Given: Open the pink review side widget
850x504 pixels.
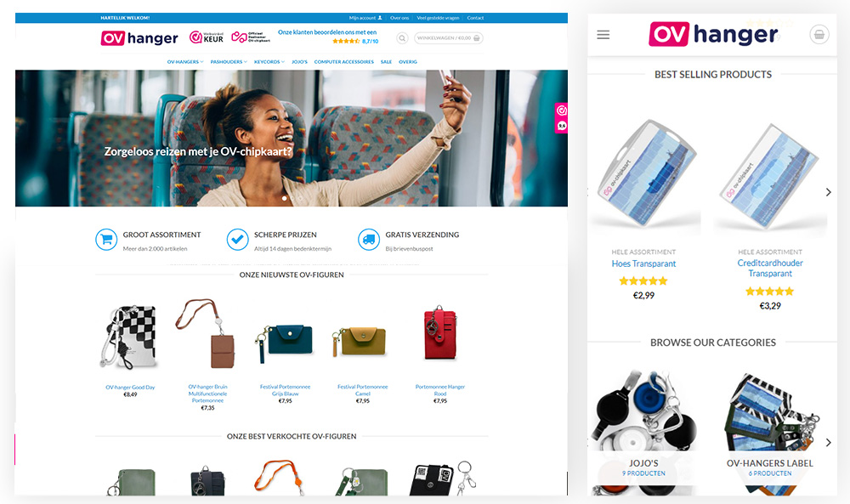Looking at the screenshot, I should pos(561,117).
